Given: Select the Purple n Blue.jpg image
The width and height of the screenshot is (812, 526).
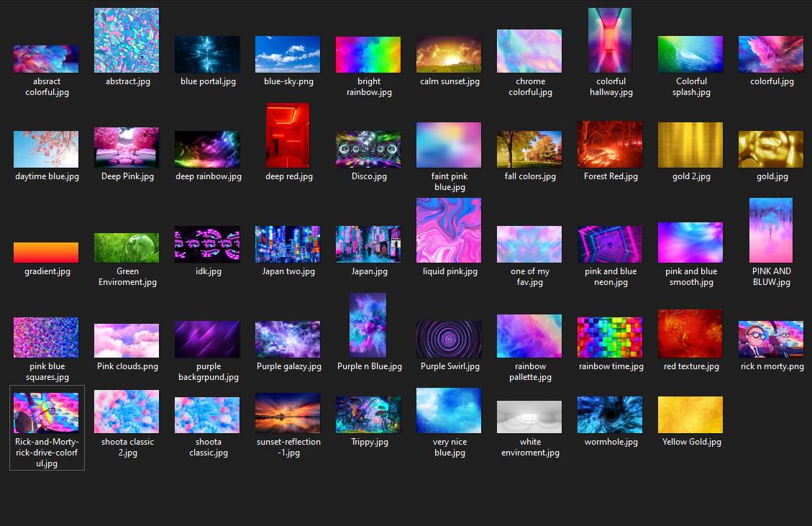Looking at the screenshot, I should tap(368, 325).
